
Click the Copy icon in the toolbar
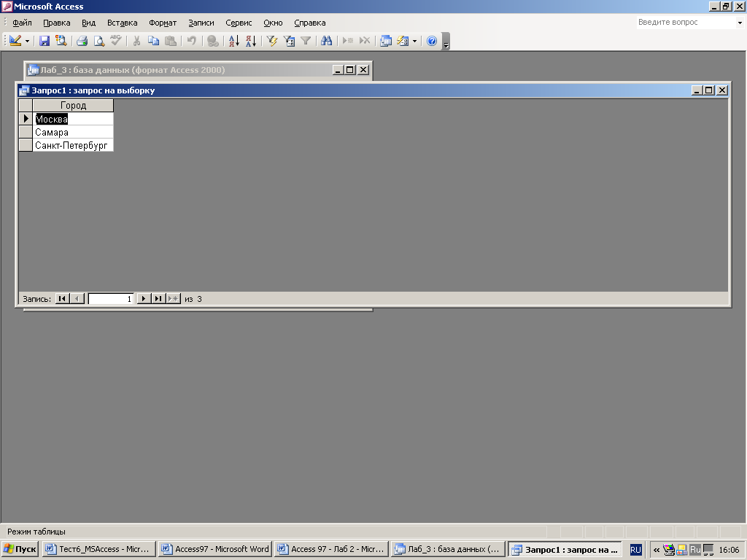point(153,41)
